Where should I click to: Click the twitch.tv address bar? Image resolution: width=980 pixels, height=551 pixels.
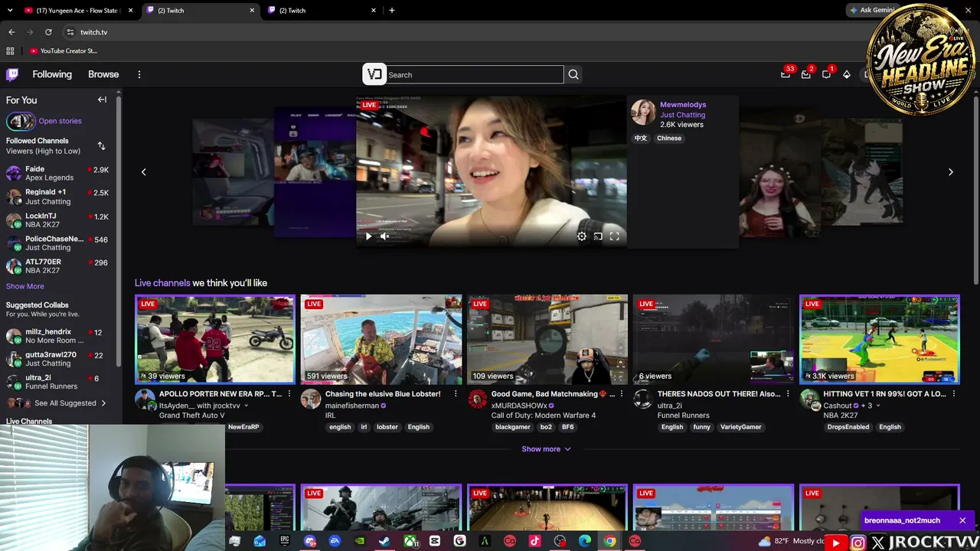[459, 32]
